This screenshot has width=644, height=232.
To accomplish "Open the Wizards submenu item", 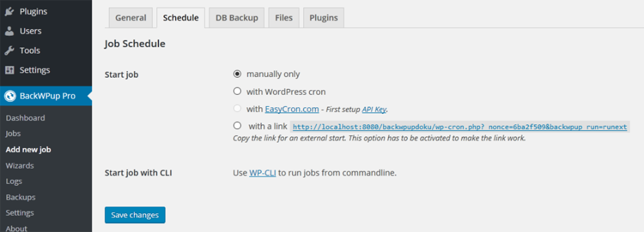I will click(x=20, y=165).
